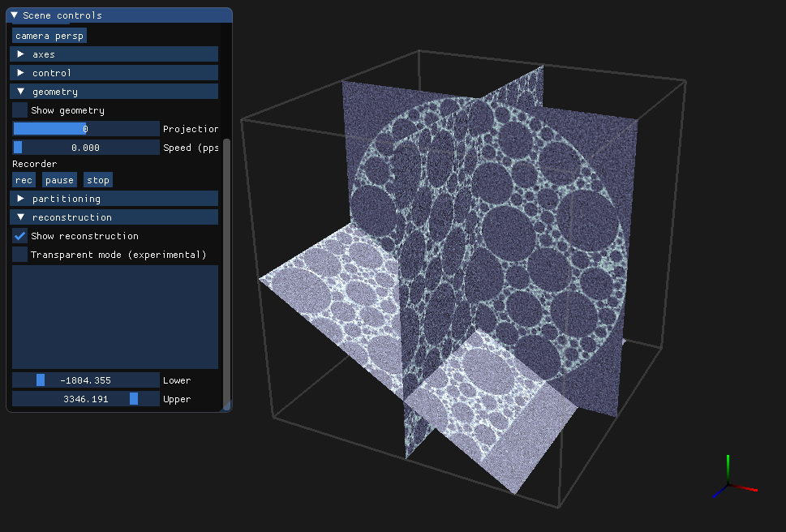
Task: Click the Scene controls panel scrollbar
Action: coord(227,268)
